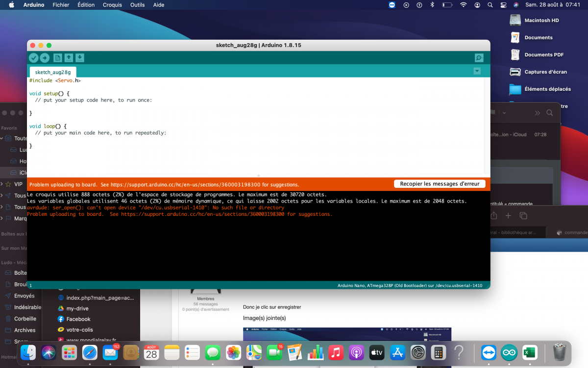Click the Arduino icon in the Dock
The height and width of the screenshot is (368, 588).
(510, 352)
